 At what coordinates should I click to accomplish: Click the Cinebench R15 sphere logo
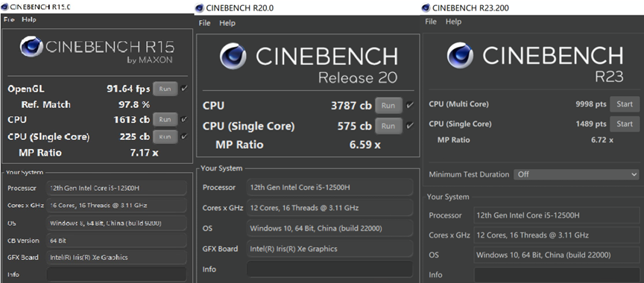(31, 46)
